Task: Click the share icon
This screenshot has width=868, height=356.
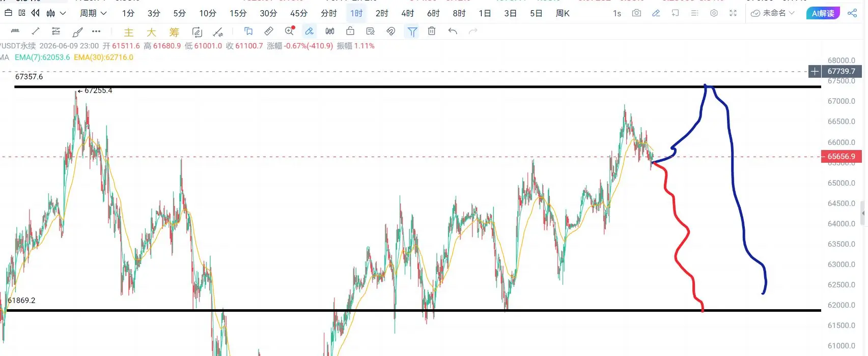Action: 852,13
